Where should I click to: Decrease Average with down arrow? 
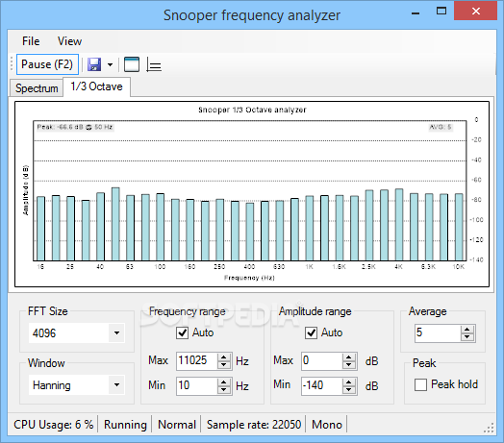coord(467,337)
